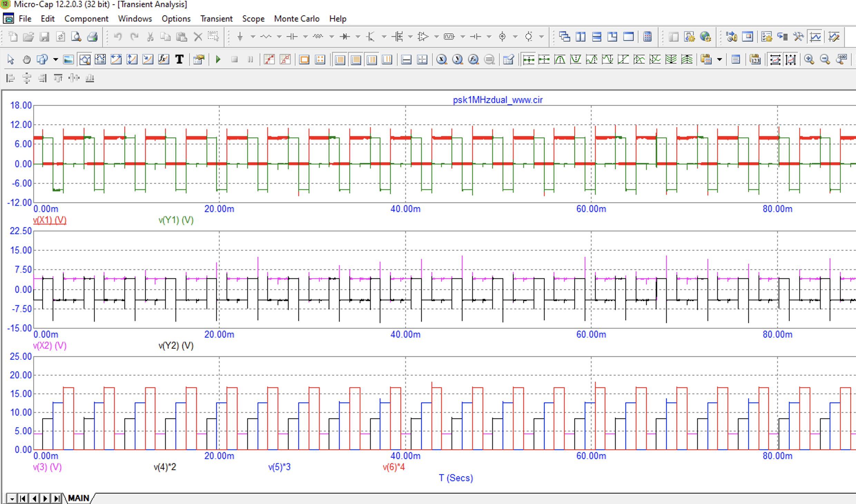Activate the Pan hand tool

(x=27, y=60)
